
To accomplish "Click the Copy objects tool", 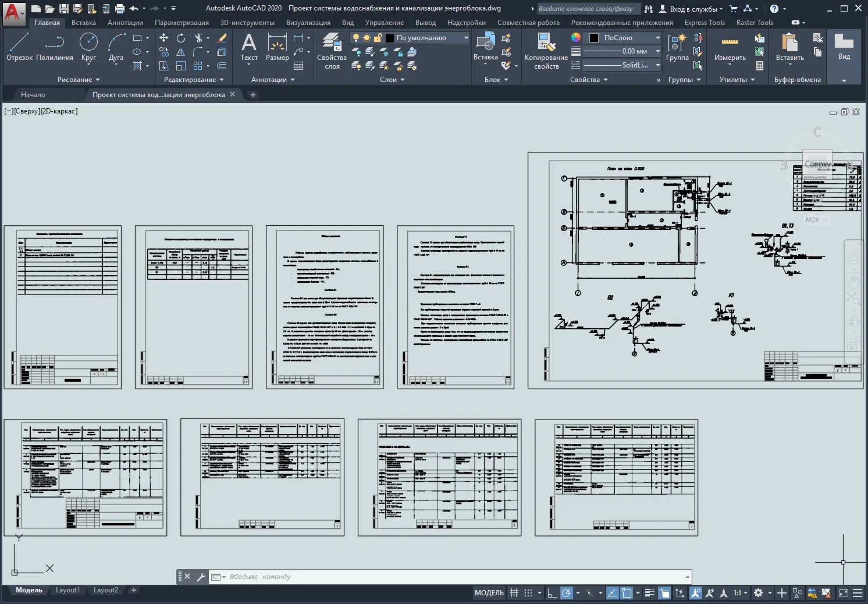I will point(164,52).
